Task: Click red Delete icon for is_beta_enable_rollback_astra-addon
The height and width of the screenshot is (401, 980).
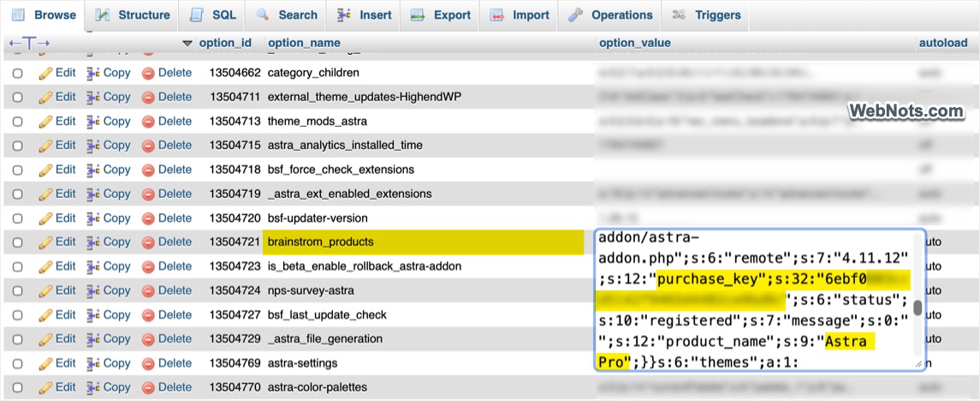Action: pos(148,266)
